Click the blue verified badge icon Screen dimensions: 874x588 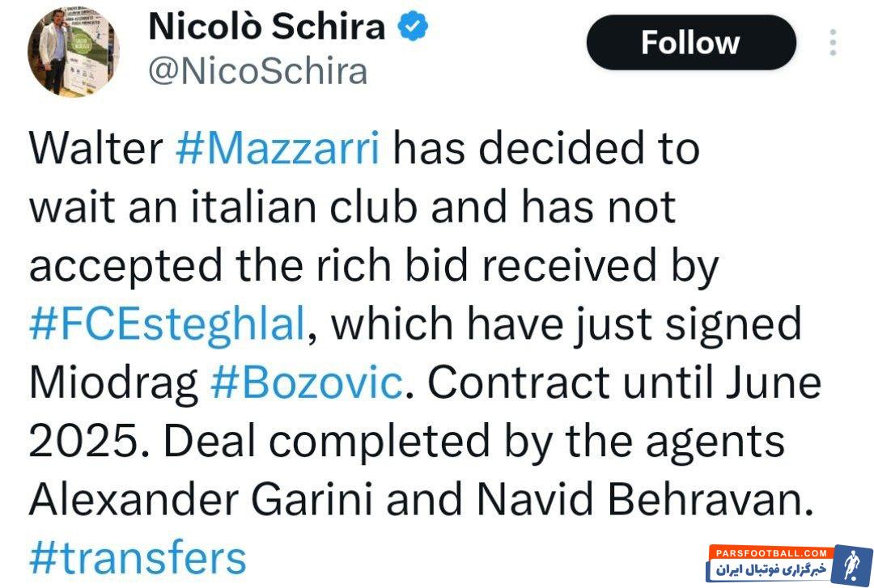(x=412, y=28)
